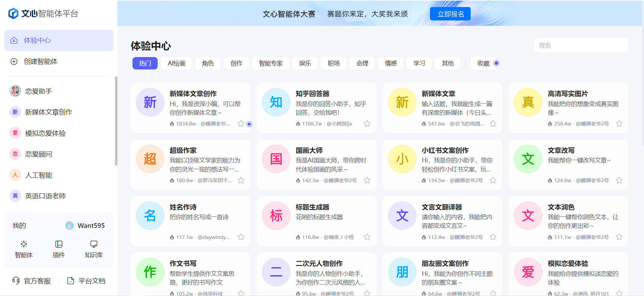
Task: Click the 名 icon of 姓名作诗
Action: point(150,215)
